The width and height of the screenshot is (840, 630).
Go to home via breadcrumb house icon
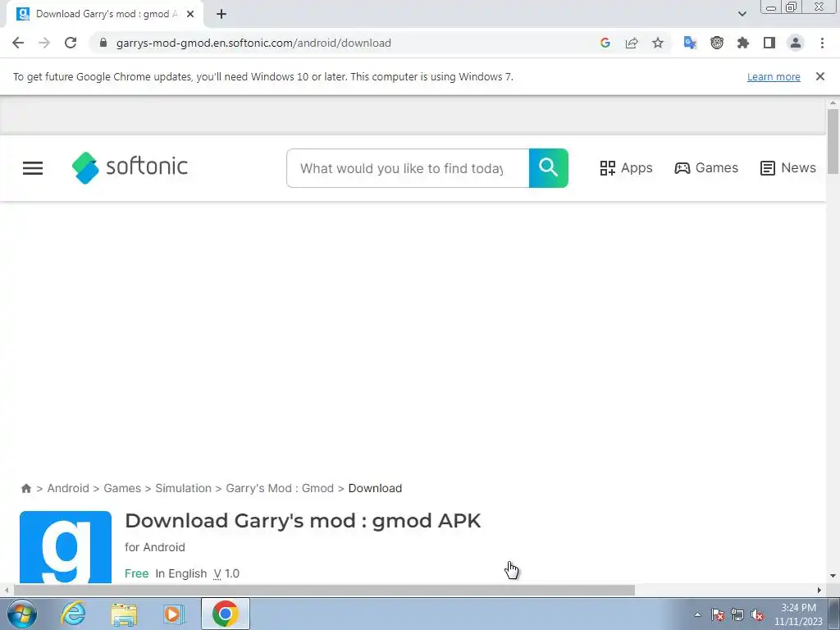pos(25,489)
